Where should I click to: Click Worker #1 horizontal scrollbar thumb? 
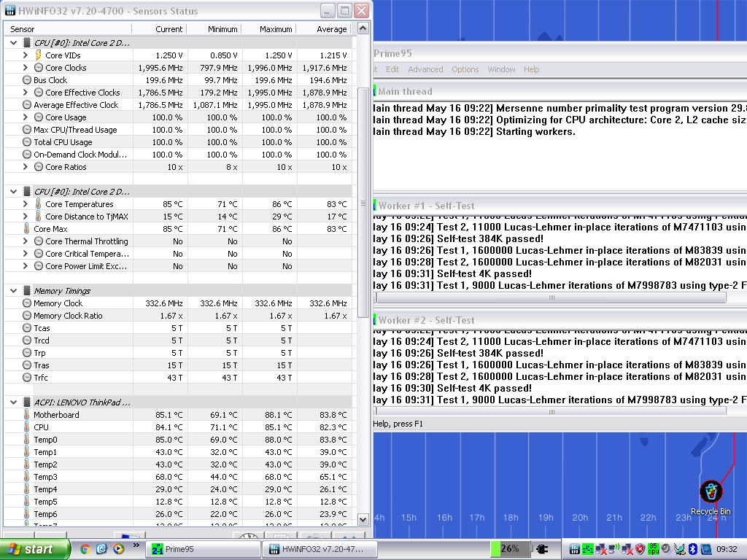coord(551,297)
